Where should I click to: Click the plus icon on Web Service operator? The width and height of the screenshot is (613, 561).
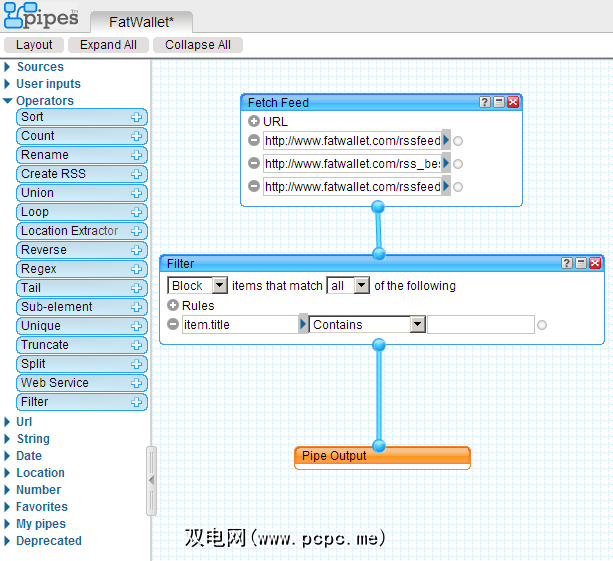click(x=136, y=383)
